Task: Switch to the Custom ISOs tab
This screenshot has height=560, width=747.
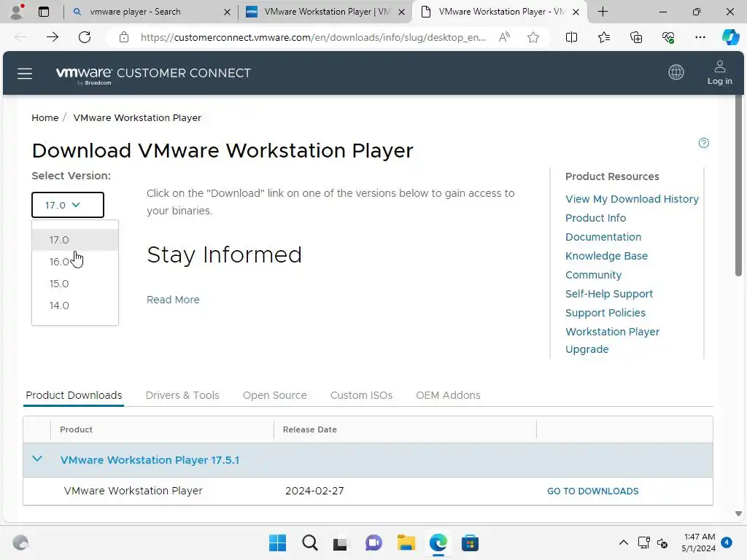Action: click(362, 395)
